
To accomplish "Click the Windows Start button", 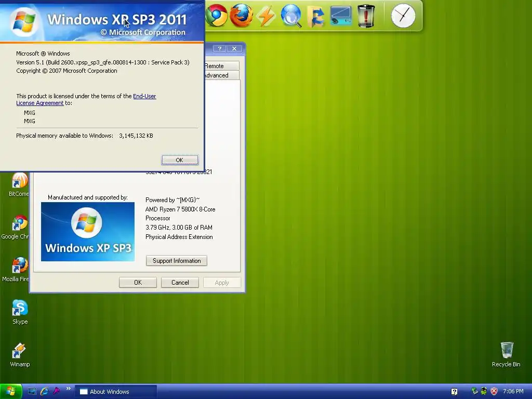I will [x=11, y=392].
